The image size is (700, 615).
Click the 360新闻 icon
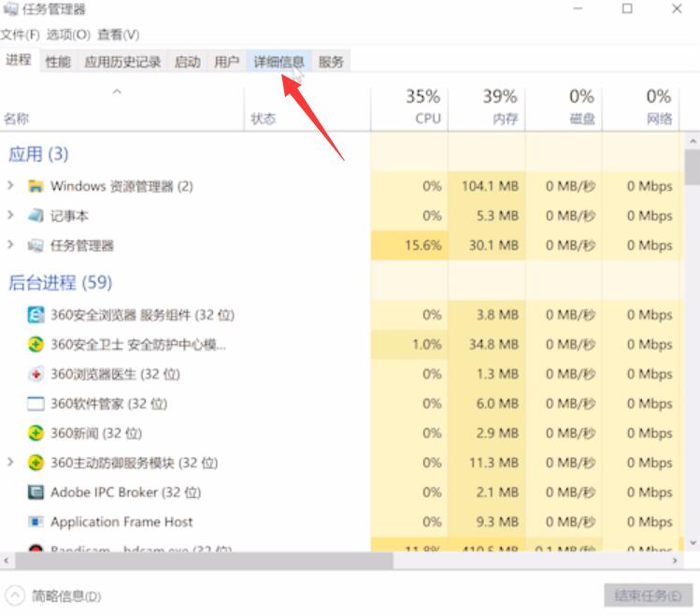tap(36, 433)
